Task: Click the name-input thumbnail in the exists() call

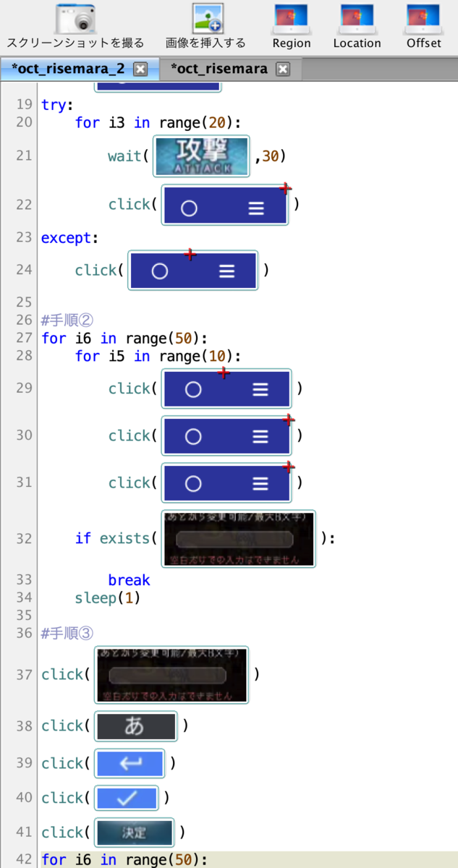Action: click(x=237, y=539)
